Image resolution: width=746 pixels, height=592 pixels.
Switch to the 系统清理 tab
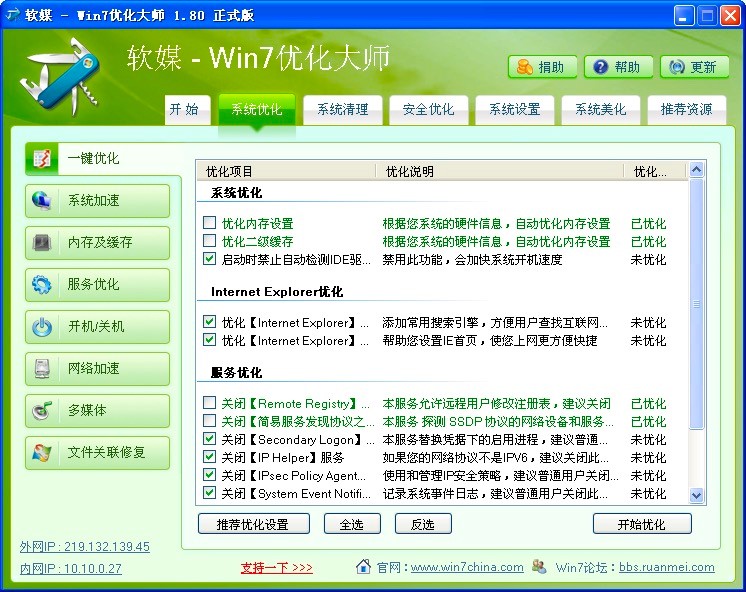pyautogui.click(x=343, y=110)
